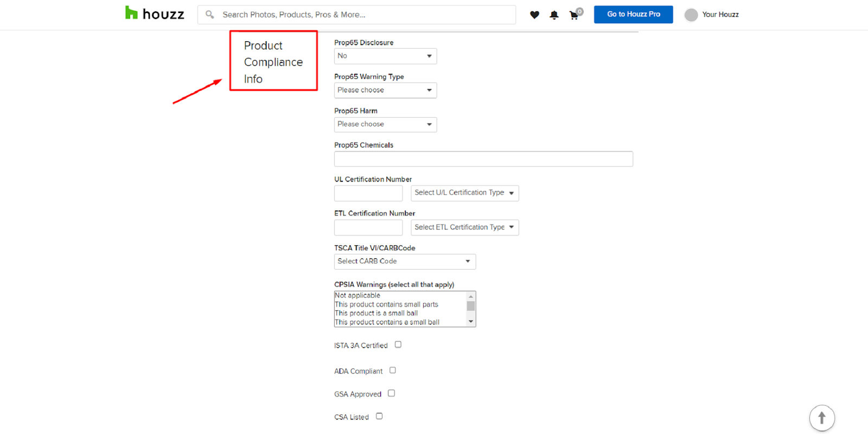Image resolution: width=868 pixels, height=434 pixels.
Task: Open the Select CARB Code dropdown
Action: point(405,261)
